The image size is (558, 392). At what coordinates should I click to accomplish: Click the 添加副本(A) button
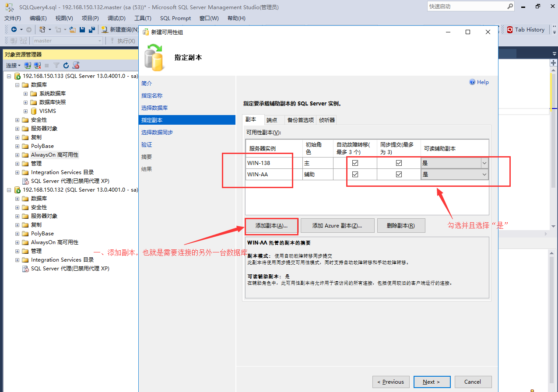(271, 225)
